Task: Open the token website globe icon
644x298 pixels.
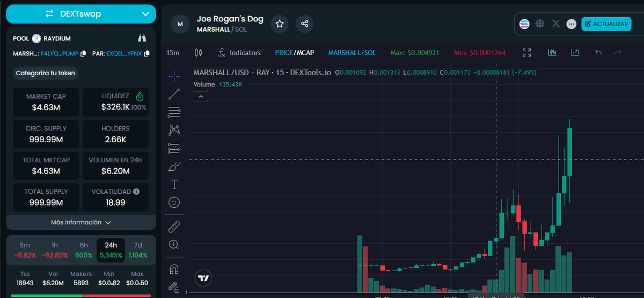Action: (x=540, y=24)
